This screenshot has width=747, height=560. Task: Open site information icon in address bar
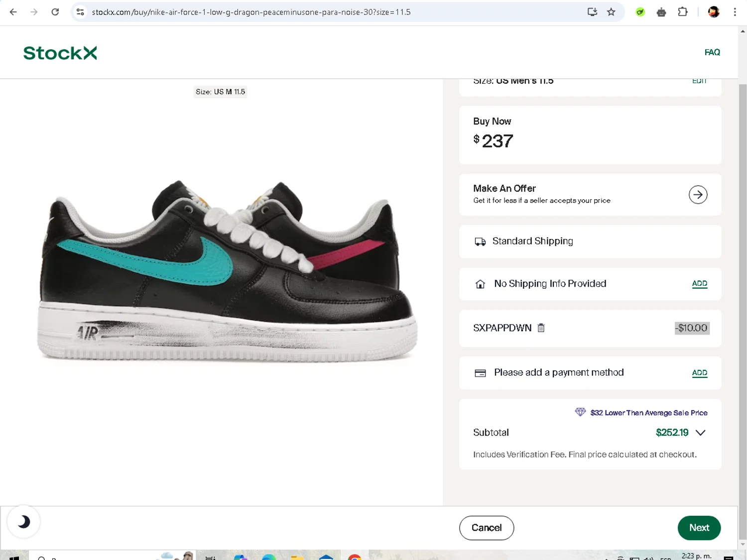pos(80,12)
